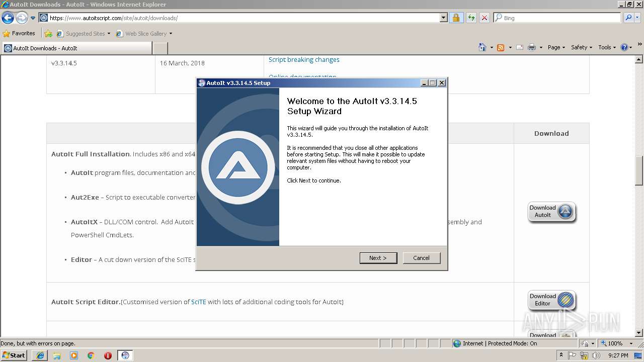Click the Print icon
Screen dimensions: 644x362
532,47
